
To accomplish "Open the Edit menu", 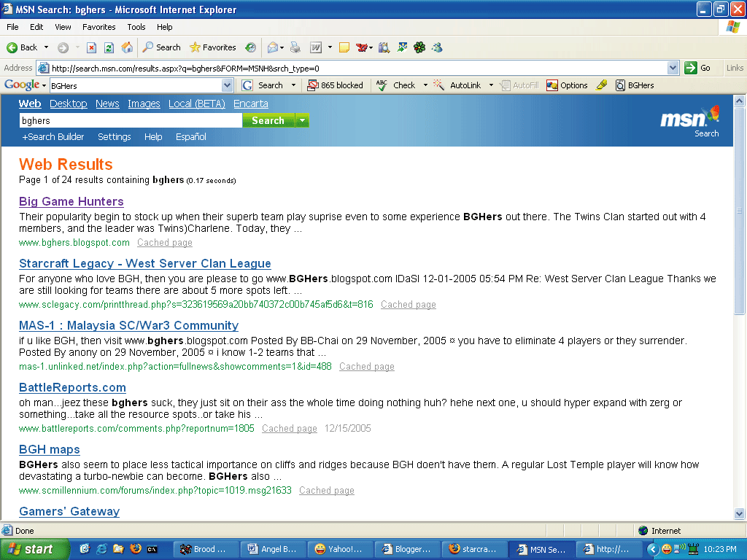I will [x=36, y=27].
